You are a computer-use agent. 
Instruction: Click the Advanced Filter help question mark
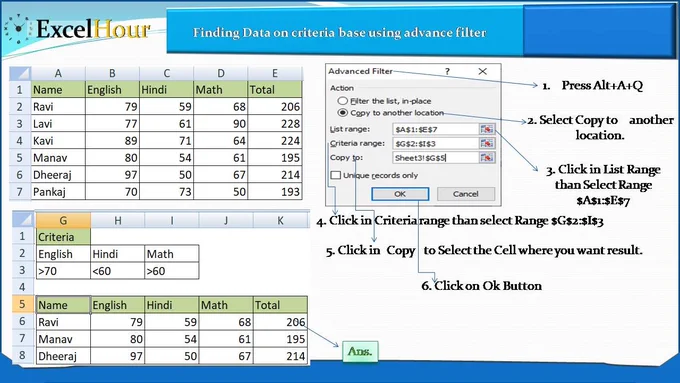(447, 71)
